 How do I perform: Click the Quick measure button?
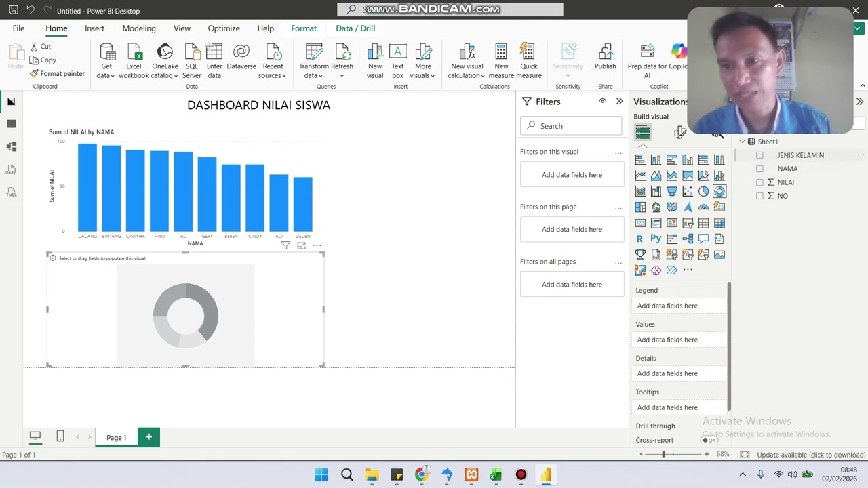(x=529, y=60)
